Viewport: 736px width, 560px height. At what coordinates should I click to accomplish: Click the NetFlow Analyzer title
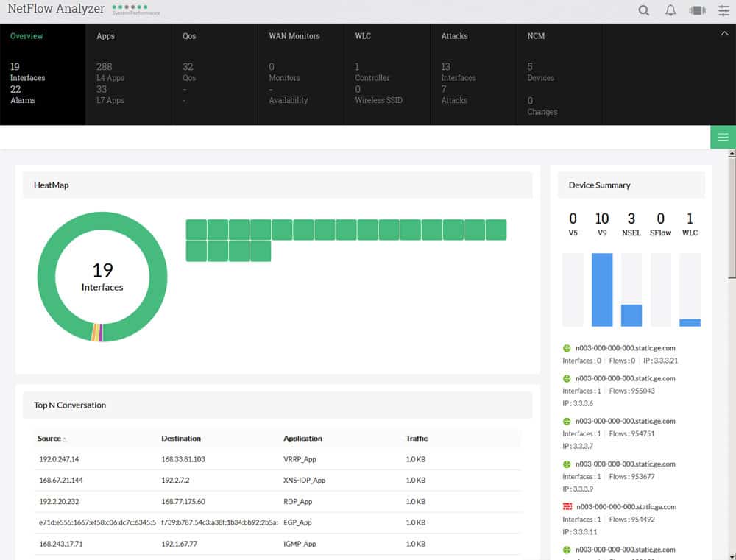coord(56,9)
